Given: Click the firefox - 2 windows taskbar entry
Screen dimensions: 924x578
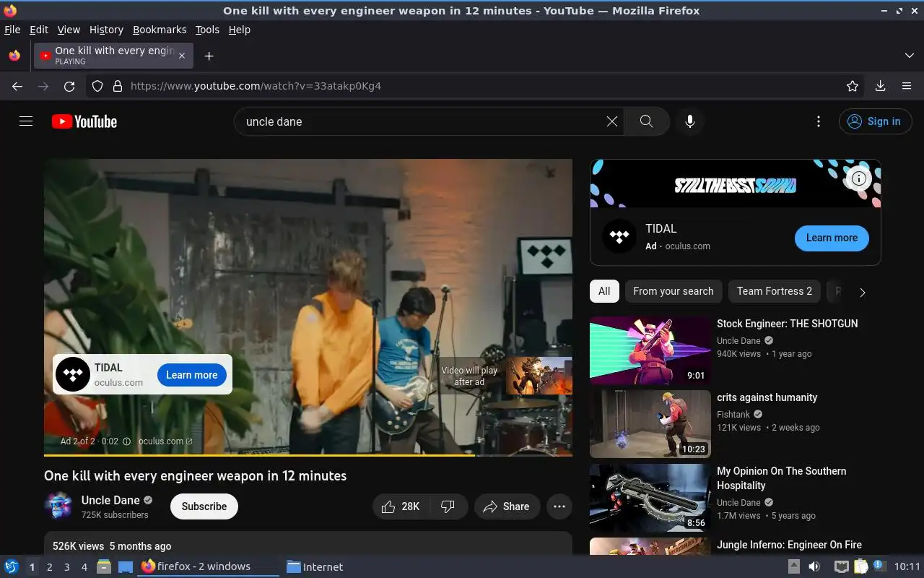Looking at the screenshot, I should [208, 567].
